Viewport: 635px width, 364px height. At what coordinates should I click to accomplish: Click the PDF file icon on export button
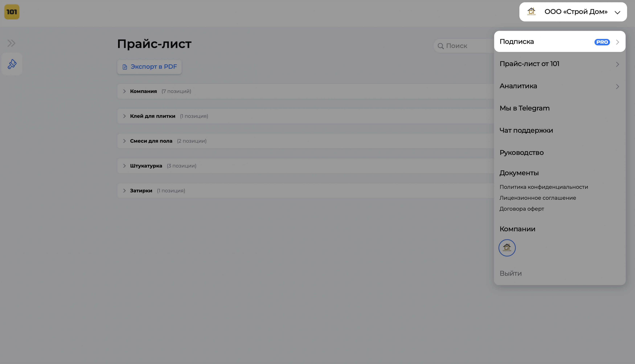125,67
